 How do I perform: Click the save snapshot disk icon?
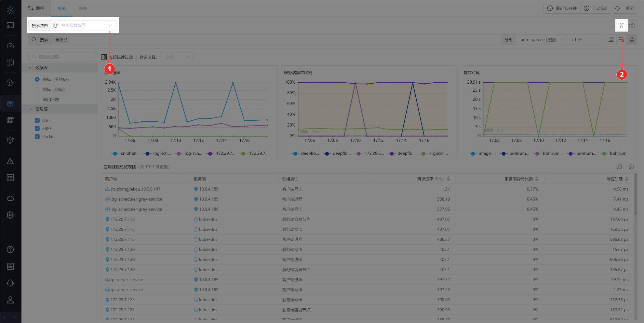click(x=621, y=25)
